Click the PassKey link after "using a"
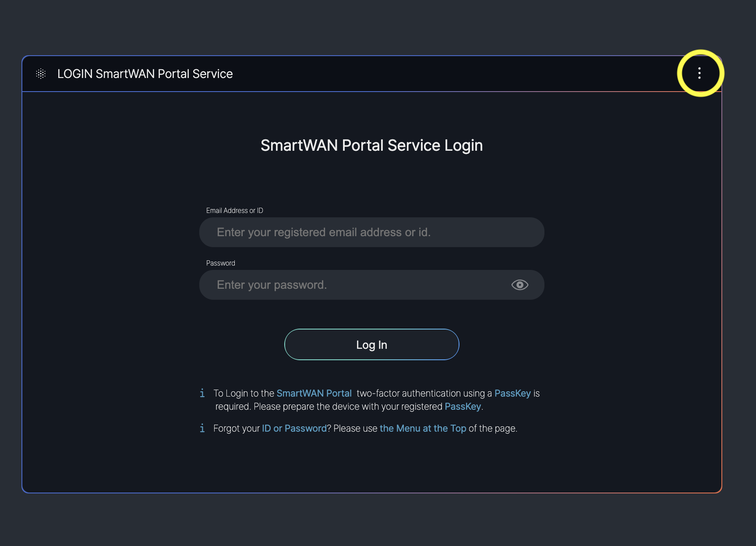The height and width of the screenshot is (546, 756). coord(512,393)
